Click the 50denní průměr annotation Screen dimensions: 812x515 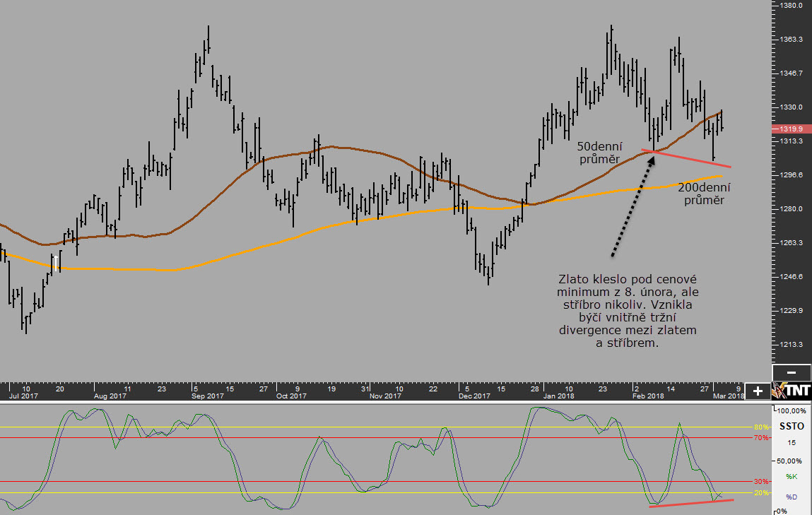pos(599,153)
